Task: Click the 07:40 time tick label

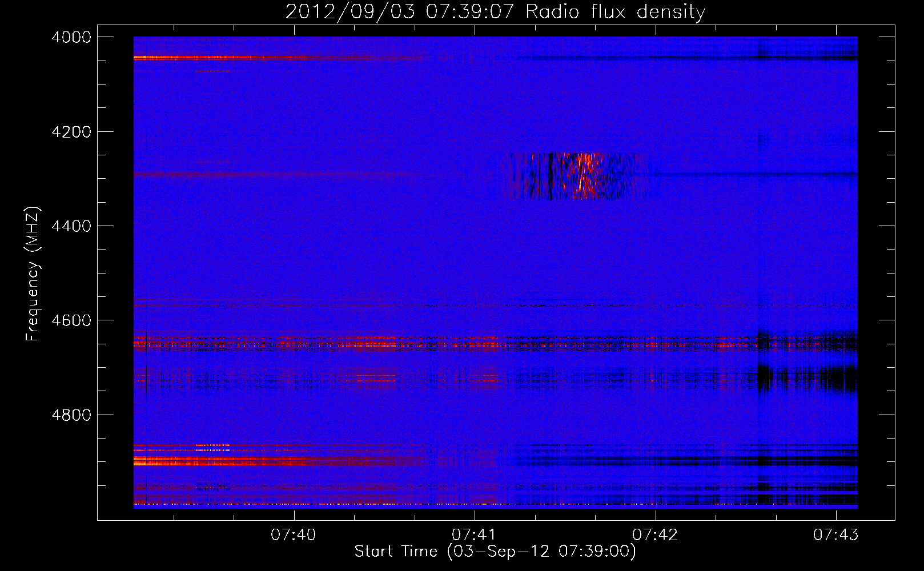Action: tap(294, 534)
